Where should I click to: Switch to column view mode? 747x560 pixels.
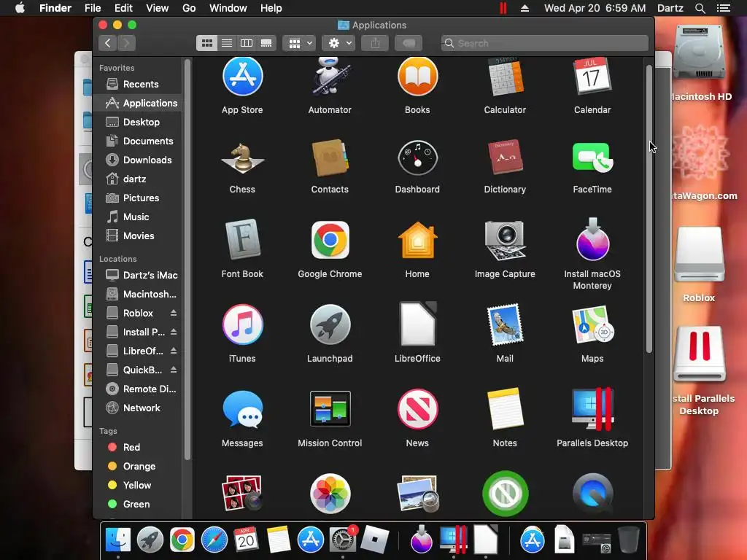tap(247, 43)
